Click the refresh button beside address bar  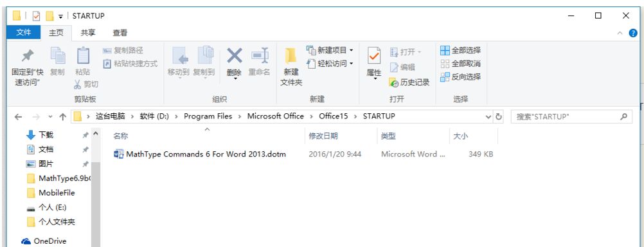[499, 116]
